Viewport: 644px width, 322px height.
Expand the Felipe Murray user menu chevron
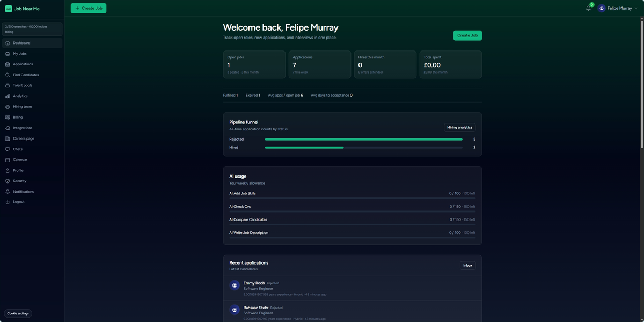coord(636,8)
